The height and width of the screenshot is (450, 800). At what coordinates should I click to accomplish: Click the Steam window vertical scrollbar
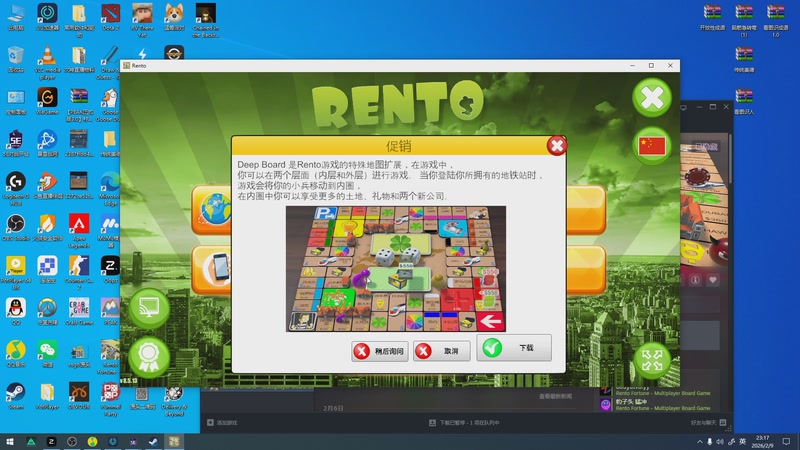point(731,158)
